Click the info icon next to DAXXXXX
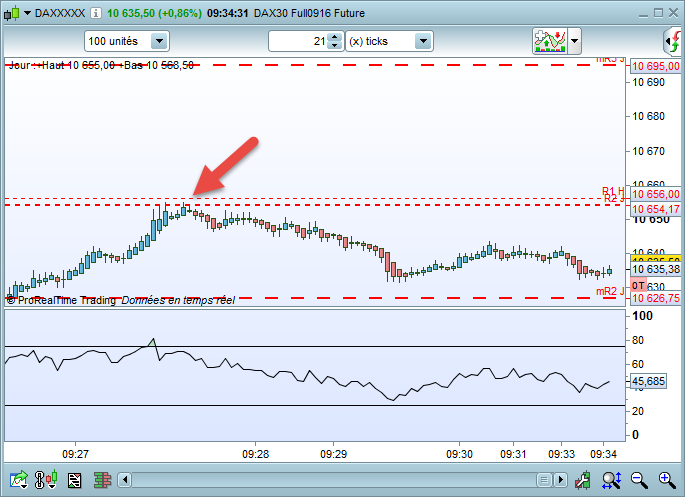Screen dimensions: 685x497 pyautogui.click(x=95, y=13)
